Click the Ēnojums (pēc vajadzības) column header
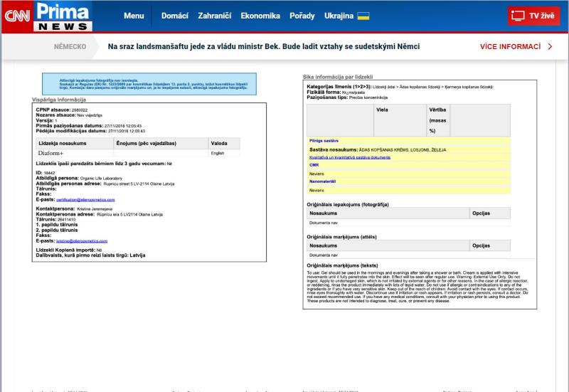This screenshot has height=392, width=569. pyautogui.click(x=161, y=144)
